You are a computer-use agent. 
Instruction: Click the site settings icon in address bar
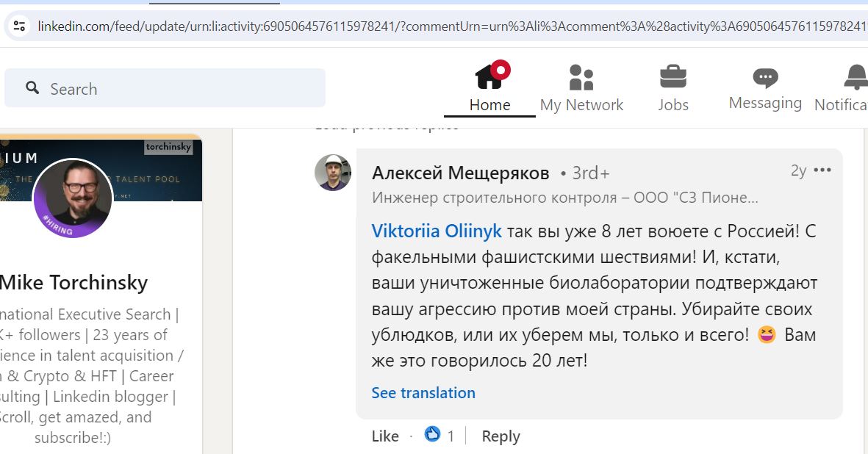coord(19,26)
